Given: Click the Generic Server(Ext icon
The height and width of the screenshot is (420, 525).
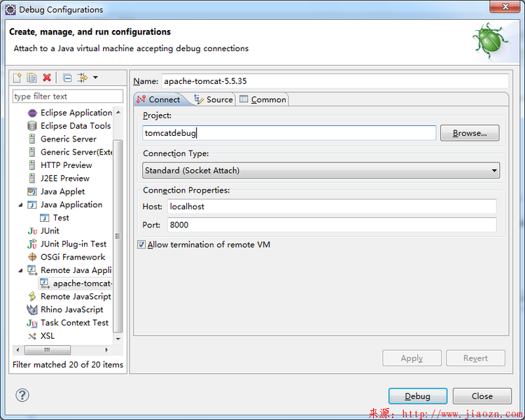Looking at the screenshot, I should click(32, 152).
